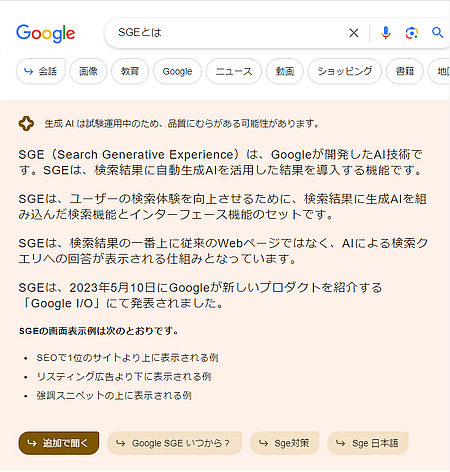Switch to the 動画 filter tab
This screenshot has height=472, width=450.
(285, 71)
